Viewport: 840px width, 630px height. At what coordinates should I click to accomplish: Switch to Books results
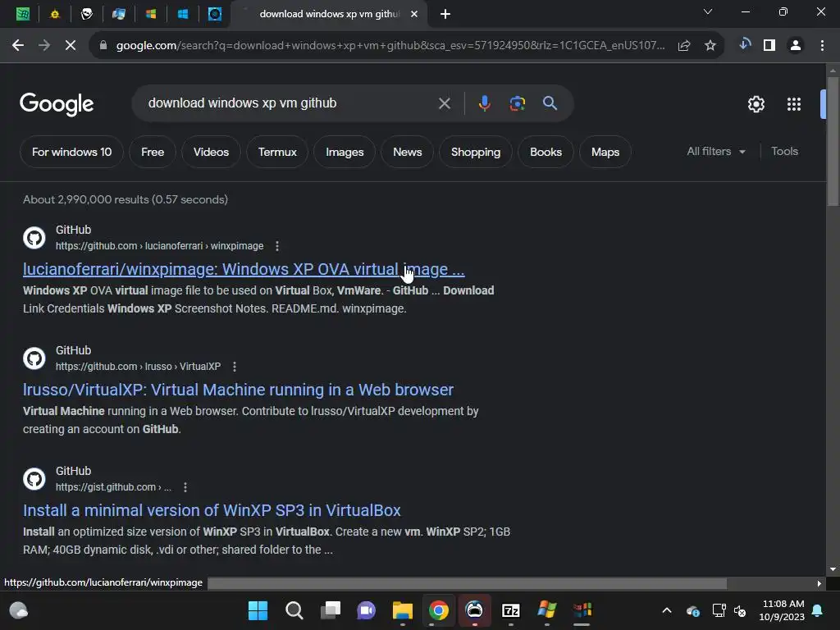coord(546,152)
